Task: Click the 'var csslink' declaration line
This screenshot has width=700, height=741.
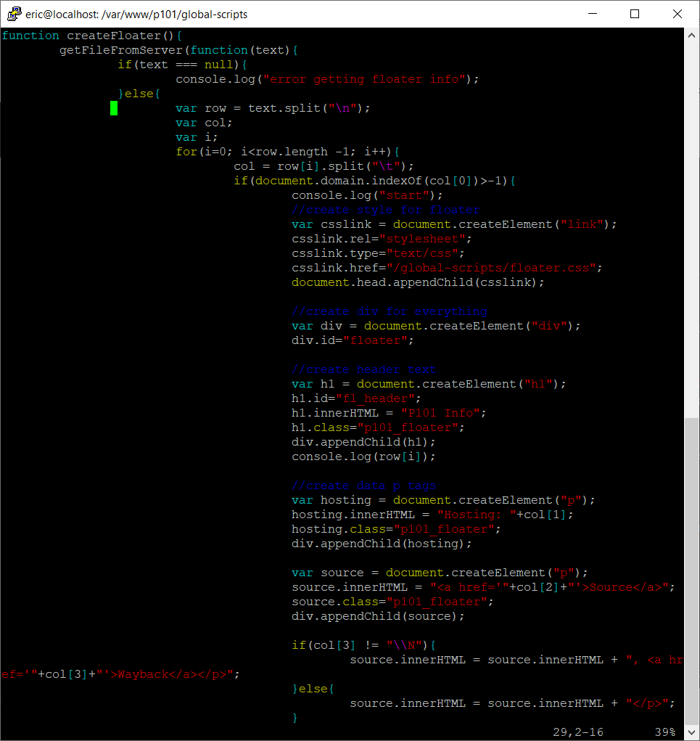Action: tap(454, 224)
